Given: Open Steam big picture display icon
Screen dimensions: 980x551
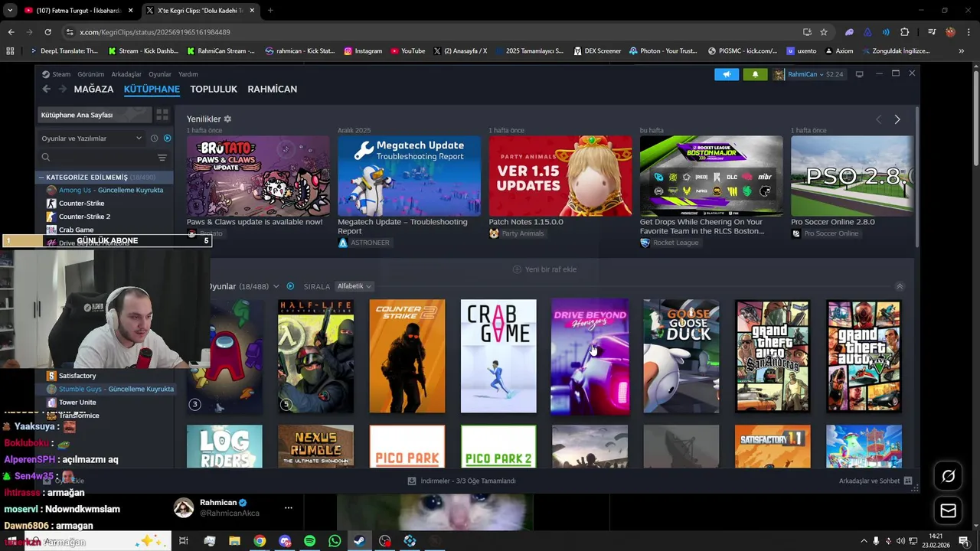Looking at the screenshot, I should tap(859, 74).
